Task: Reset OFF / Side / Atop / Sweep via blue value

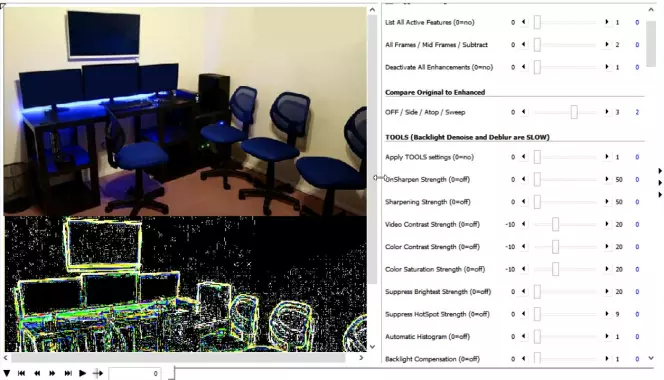Action: [x=637, y=112]
